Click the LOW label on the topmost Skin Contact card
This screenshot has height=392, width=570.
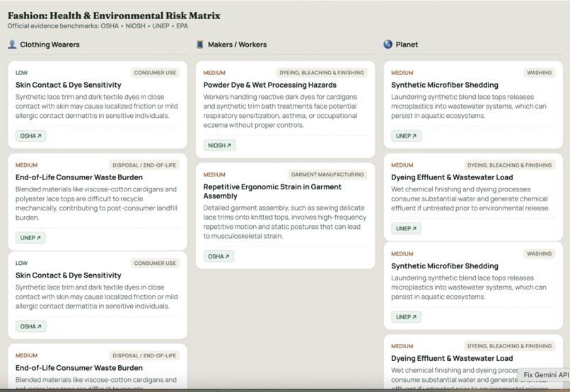tap(21, 73)
